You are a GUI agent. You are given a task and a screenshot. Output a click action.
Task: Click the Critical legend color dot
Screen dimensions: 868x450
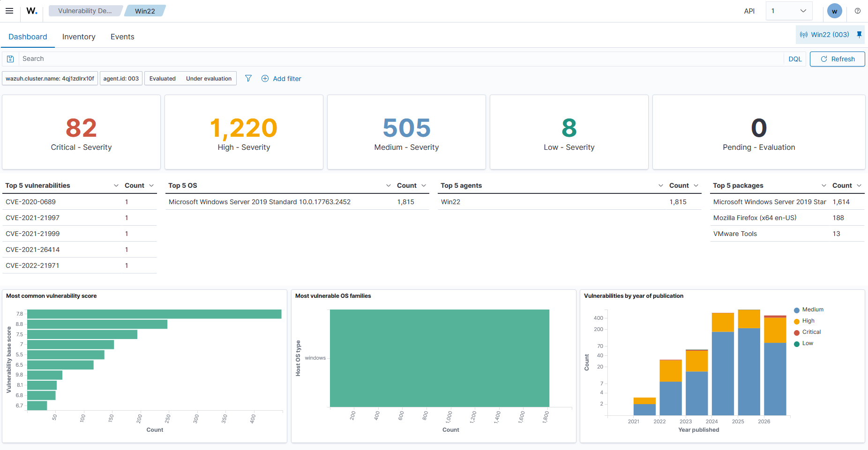coord(797,332)
